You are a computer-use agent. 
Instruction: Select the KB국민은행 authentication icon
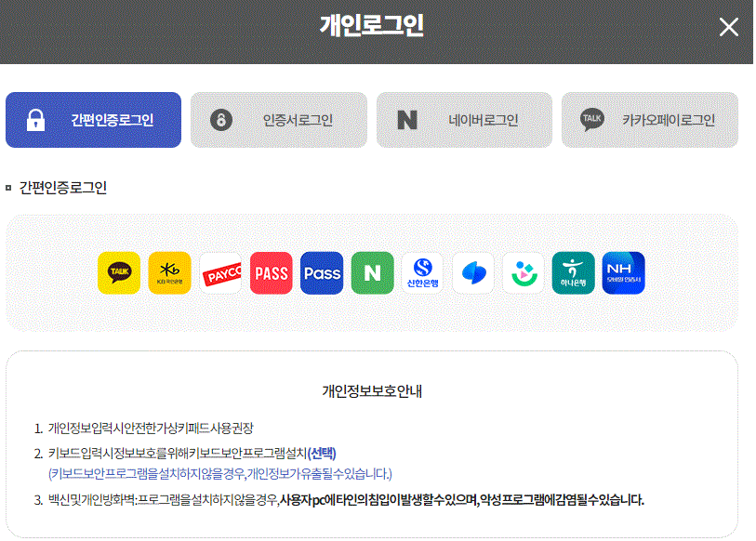click(x=169, y=272)
